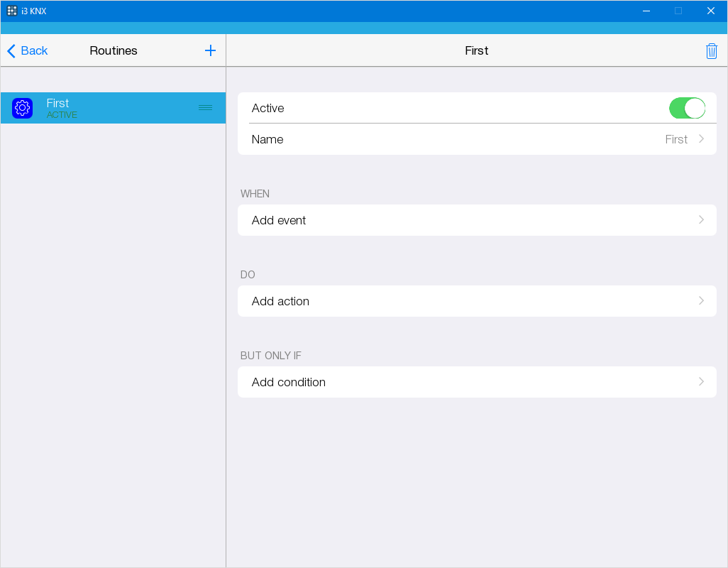This screenshot has width=728, height=568.
Task: Click Add condition under BUT ONLY IF
Action: coord(477,382)
